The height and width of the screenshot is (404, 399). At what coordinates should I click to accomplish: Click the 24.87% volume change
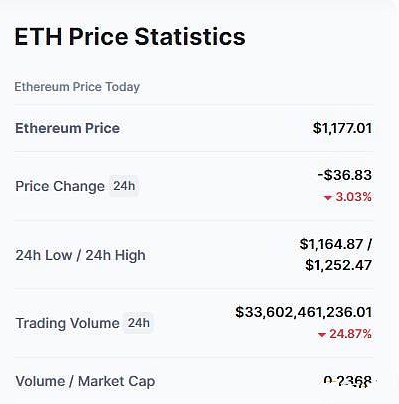click(x=350, y=334)
